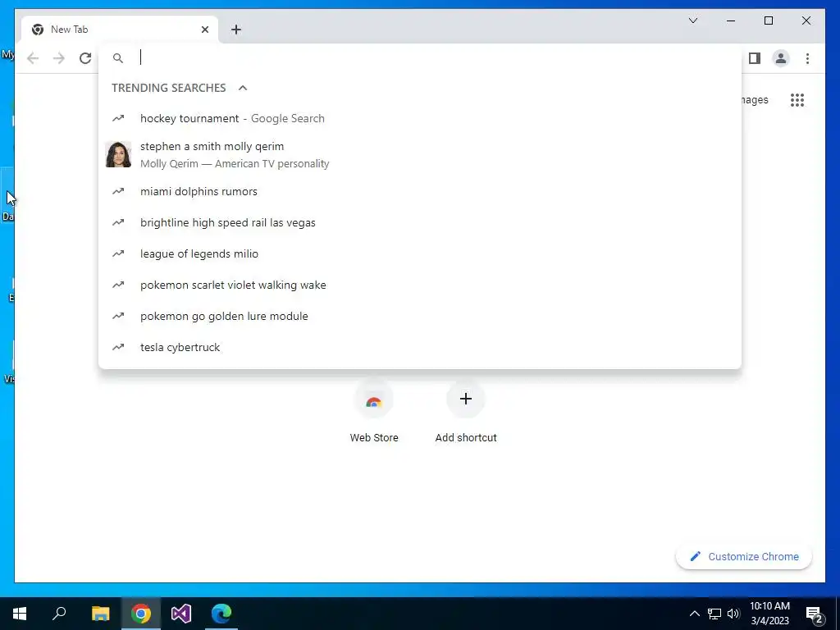The height and width of the screenshot is (630, 840).
Task: Choose 'stephen a smith molly qerim' suggestion
Action: point(420,154)
